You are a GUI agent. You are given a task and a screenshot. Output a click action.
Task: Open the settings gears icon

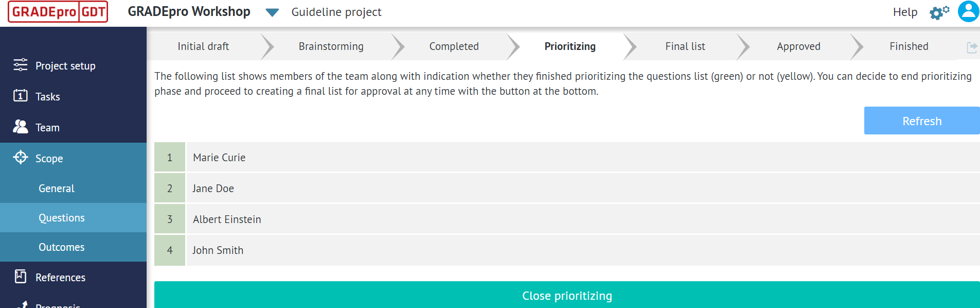(x=938, y=12)
